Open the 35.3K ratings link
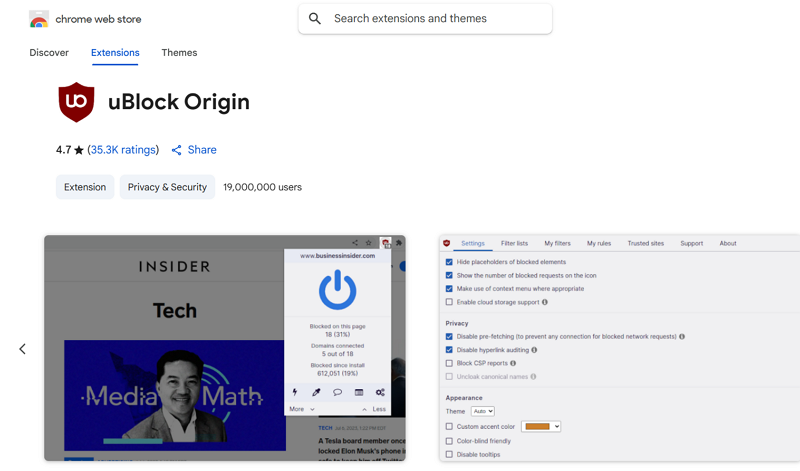The image size is (800, 471). (x=123, y=150)
